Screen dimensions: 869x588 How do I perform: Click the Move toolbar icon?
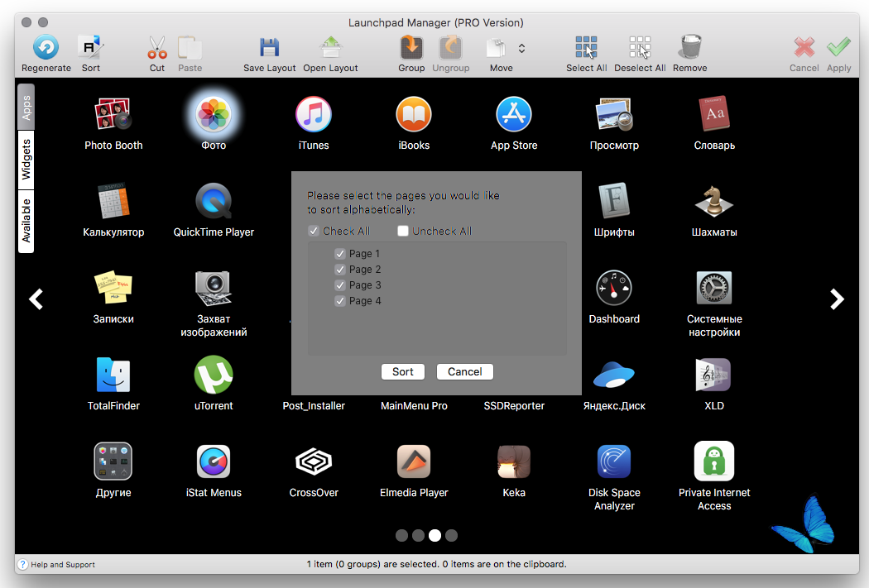[x=497, y=48]
